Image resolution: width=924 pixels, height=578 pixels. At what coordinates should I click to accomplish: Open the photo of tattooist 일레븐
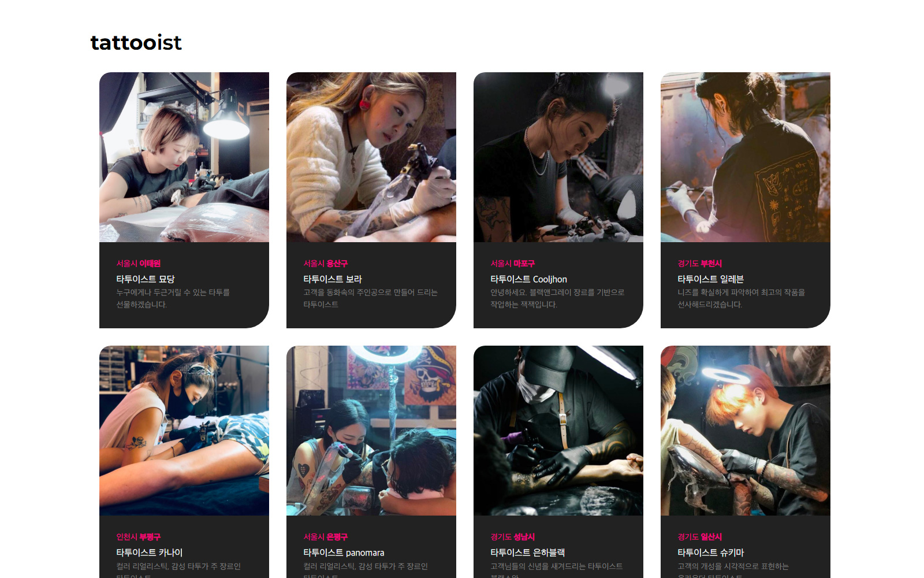tap(746, 157)
